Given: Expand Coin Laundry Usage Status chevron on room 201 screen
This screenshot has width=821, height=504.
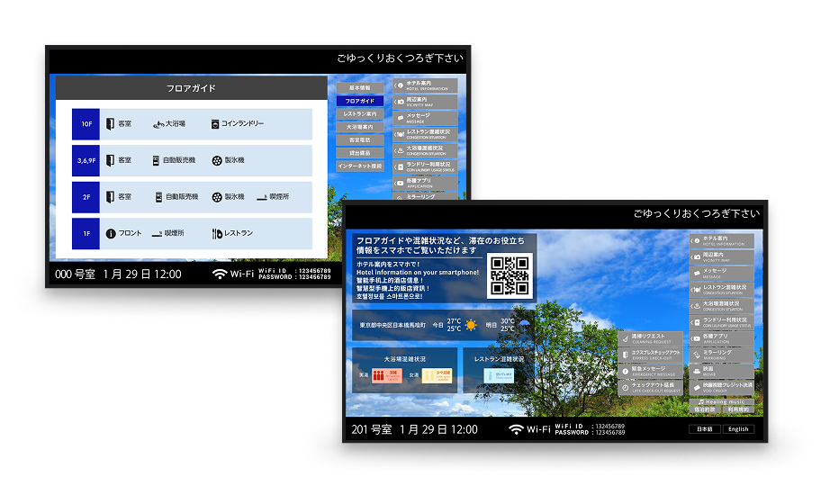Looking at the screenshot, I should [691, 322].
